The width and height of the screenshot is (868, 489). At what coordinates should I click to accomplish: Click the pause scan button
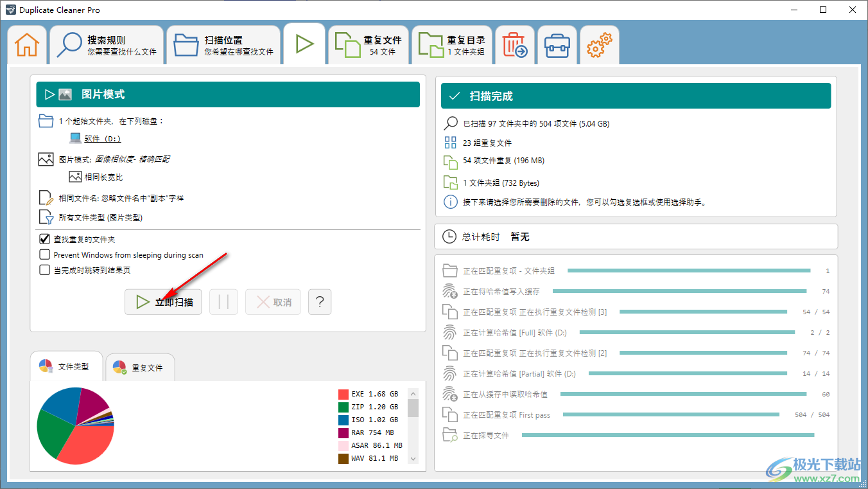223,301
